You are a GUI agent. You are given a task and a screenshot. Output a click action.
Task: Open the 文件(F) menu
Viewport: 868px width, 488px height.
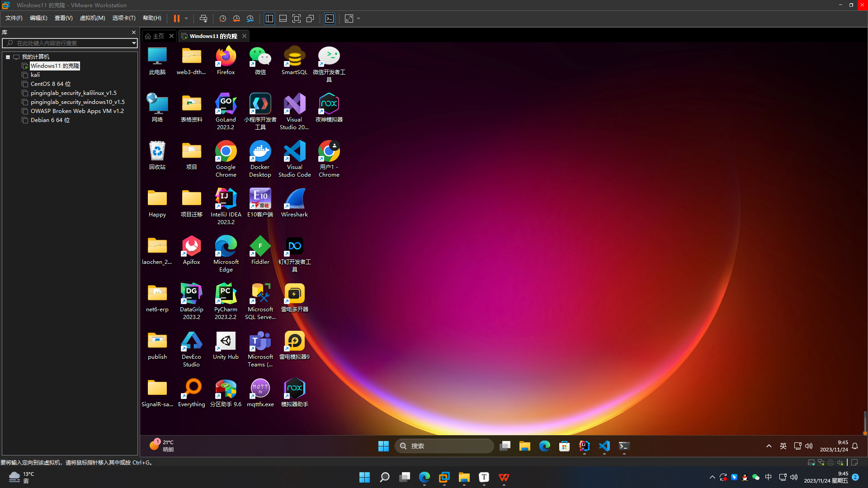(x=14, y=18)
